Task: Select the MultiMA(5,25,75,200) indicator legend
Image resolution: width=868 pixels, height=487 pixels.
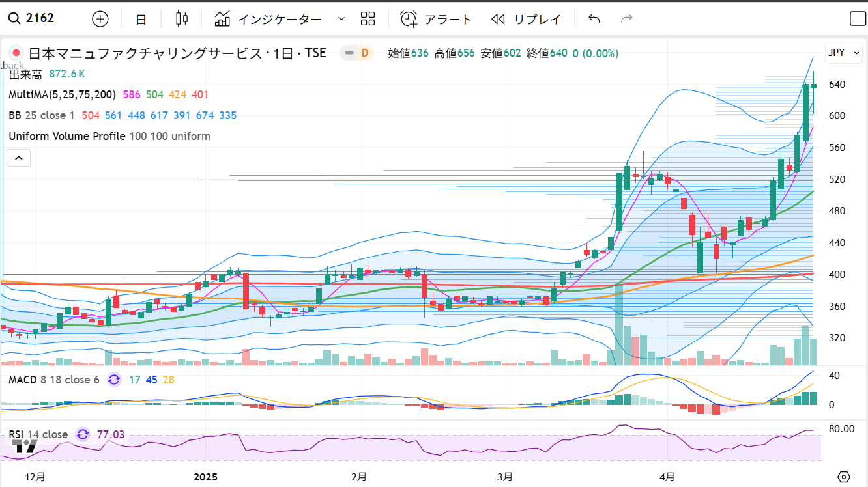Action: 63,95
